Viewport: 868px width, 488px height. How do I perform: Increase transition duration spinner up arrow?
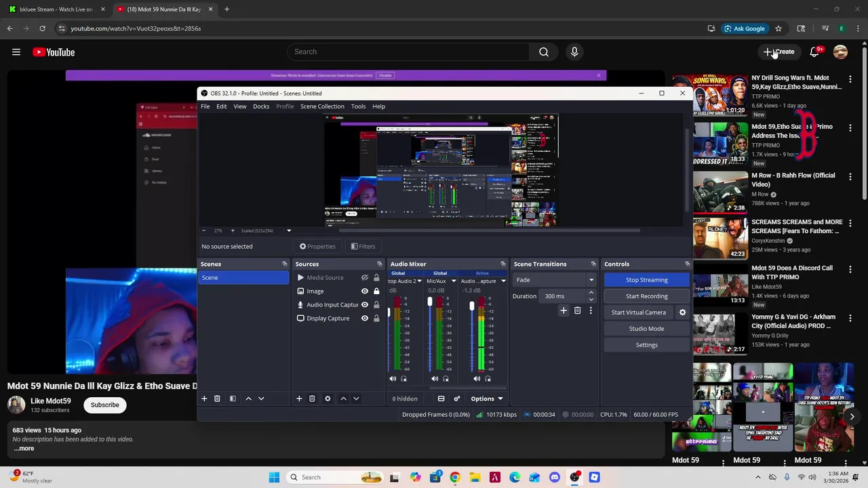pyautogui.click(x=591, y=293)
